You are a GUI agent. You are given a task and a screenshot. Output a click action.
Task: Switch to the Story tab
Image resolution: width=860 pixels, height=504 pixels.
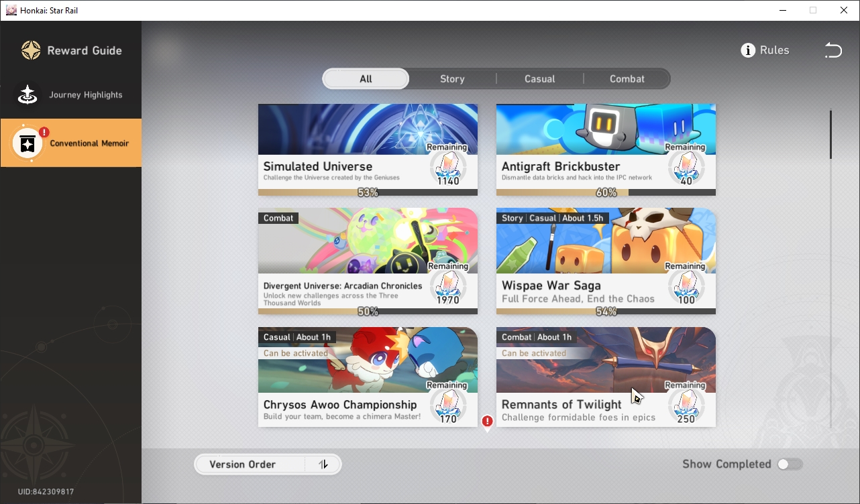point(452,78)
